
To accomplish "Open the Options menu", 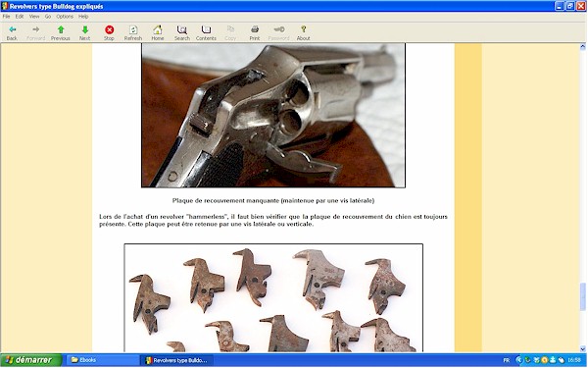I will tap(65, 17).
